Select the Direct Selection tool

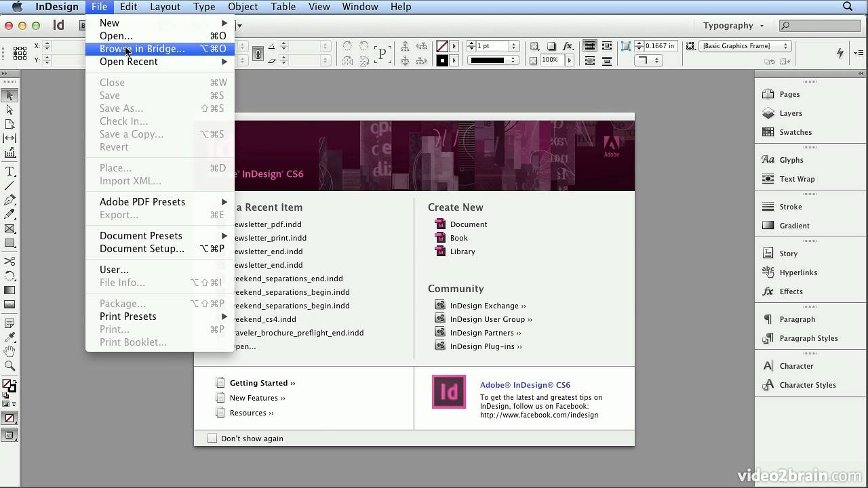pyautogui.click(x=9, y=110)
